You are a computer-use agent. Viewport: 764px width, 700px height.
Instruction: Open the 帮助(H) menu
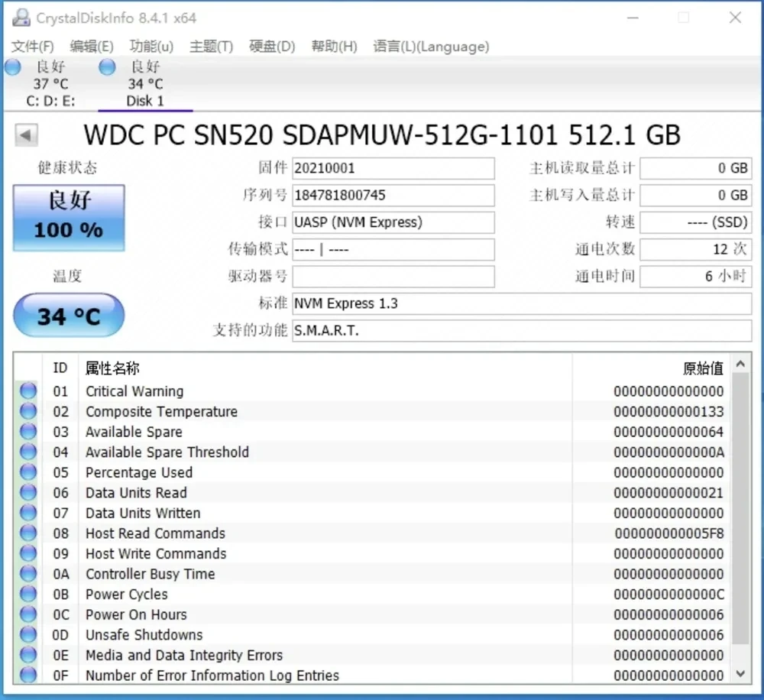click(334, 47)
